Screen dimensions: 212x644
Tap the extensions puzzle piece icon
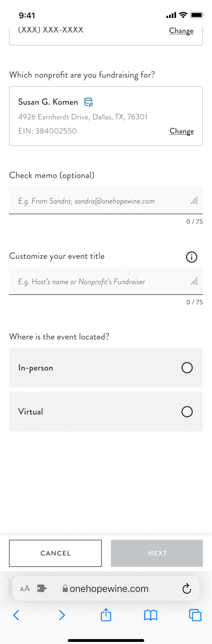[42, 588]
